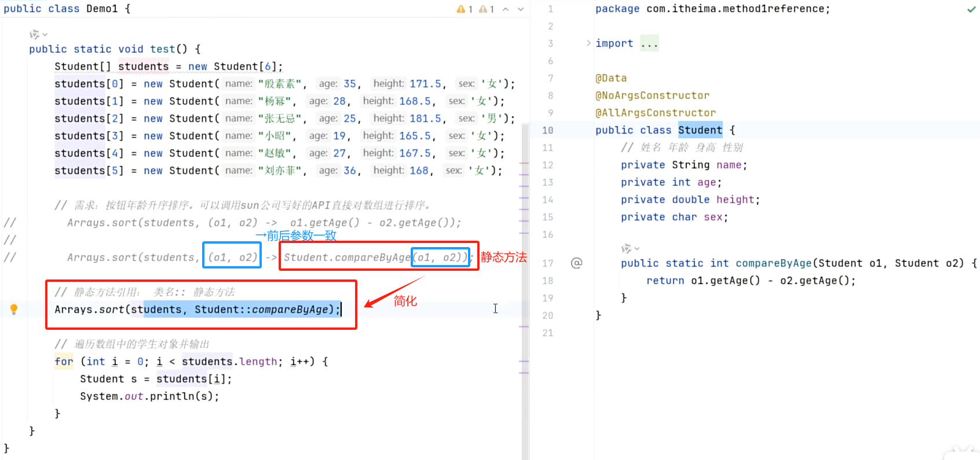Click the green checkmark inspection status icon

tap(971, 9)
